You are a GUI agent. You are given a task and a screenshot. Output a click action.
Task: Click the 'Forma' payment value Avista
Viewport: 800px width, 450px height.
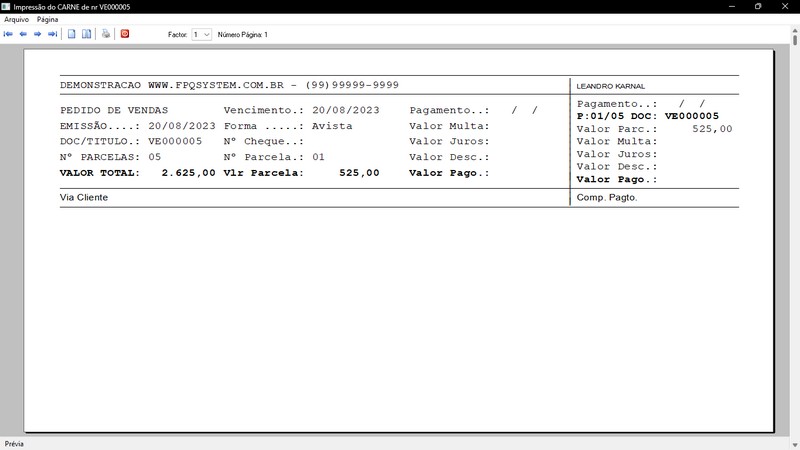pos(332,126)
